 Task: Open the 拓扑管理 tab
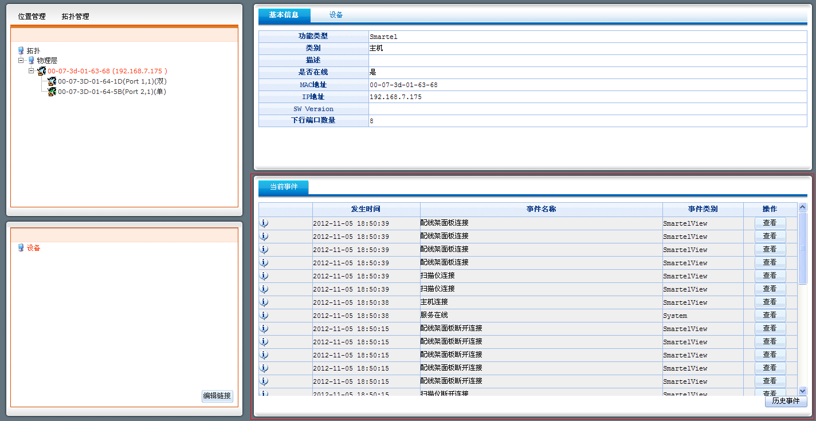[75, 17]
